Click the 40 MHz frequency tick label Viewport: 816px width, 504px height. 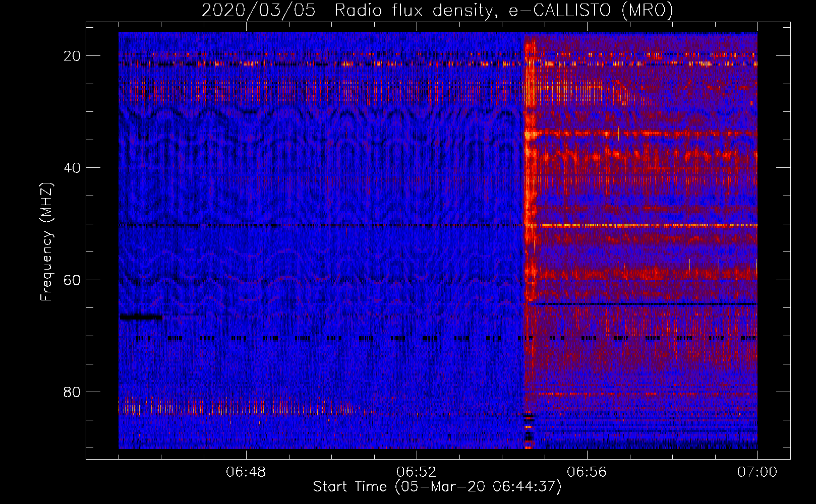(x=72, y=168)
